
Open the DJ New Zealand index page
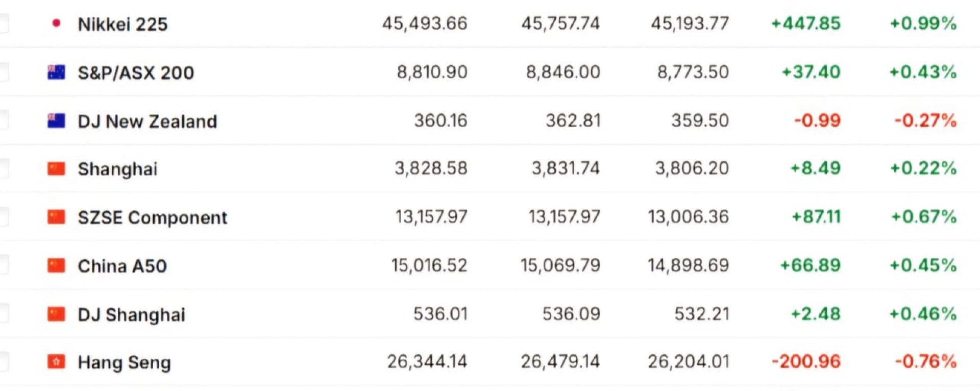tap(147, 121)
